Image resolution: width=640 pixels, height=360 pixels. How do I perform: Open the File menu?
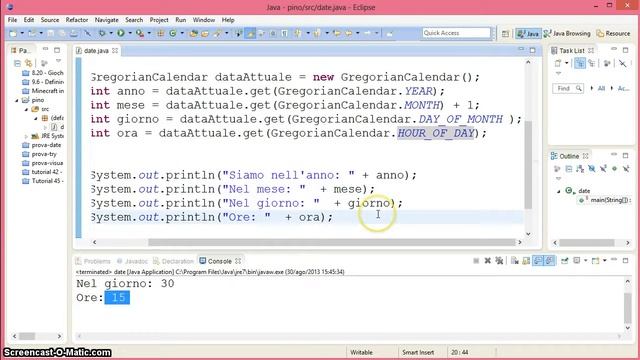[x=12, y=20]
